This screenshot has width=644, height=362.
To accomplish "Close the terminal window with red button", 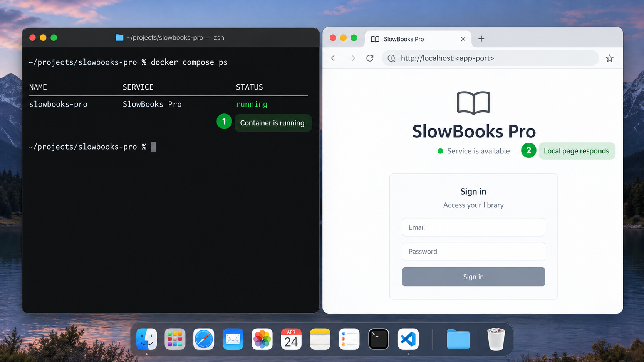I will pos(33,37).
